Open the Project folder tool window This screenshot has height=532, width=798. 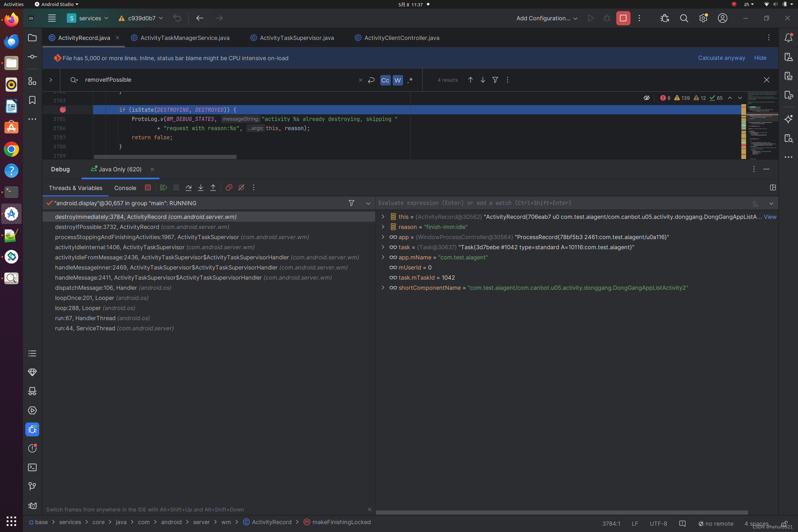(32, 38)
